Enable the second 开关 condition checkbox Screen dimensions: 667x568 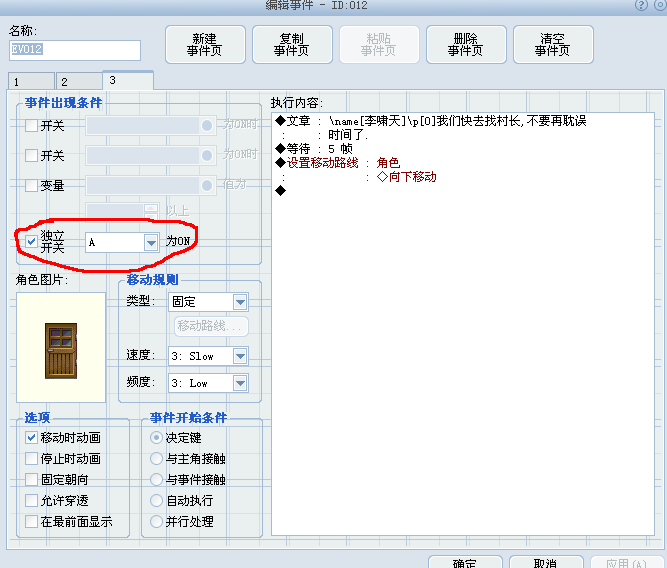[31, 155]
